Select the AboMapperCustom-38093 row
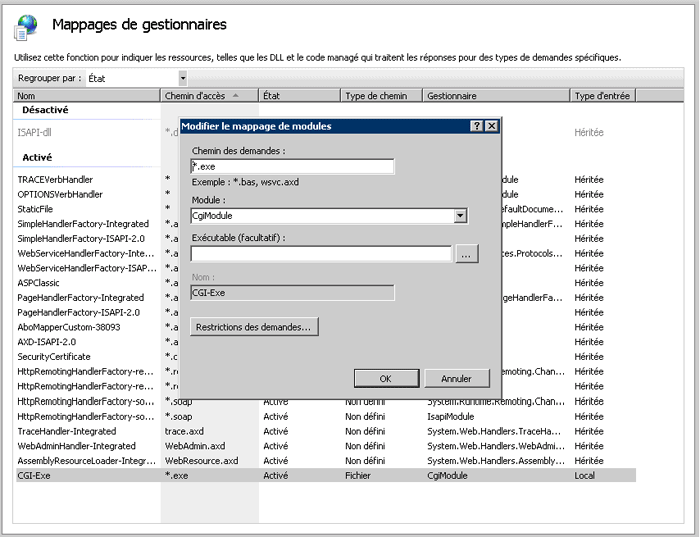700x538 pixels. point(69,327)
